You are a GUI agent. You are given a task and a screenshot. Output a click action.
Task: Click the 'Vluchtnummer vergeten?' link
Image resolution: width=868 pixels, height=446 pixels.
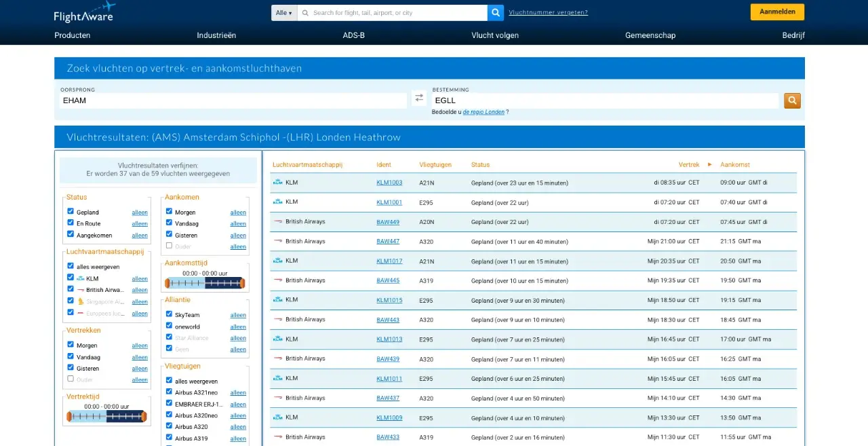coord(549,12)
